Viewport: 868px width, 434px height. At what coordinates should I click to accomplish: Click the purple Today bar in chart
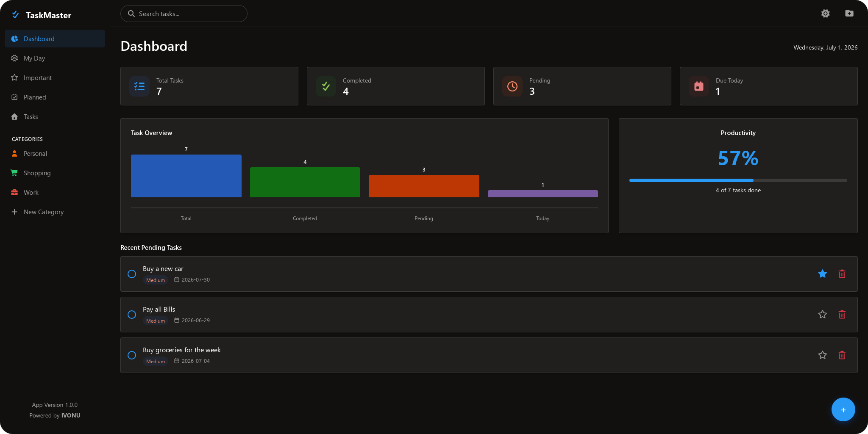543,194
